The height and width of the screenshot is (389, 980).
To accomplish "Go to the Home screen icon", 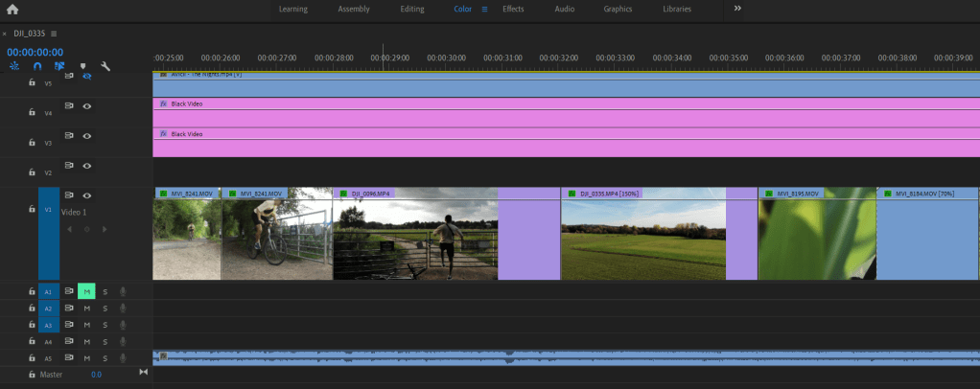I will point(12,10).
